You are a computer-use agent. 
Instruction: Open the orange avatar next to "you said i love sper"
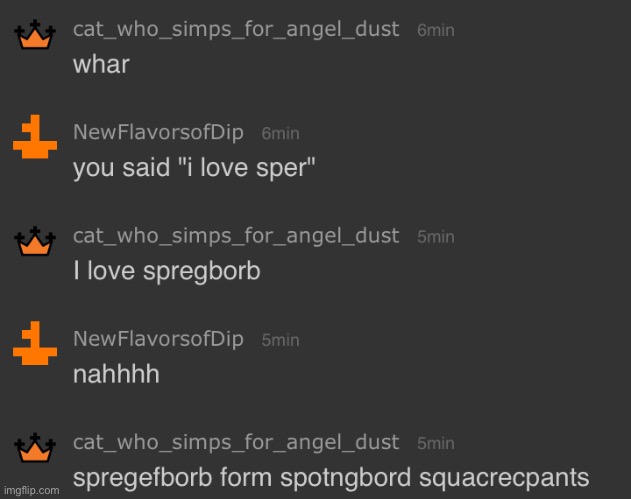tap(35, 137)
